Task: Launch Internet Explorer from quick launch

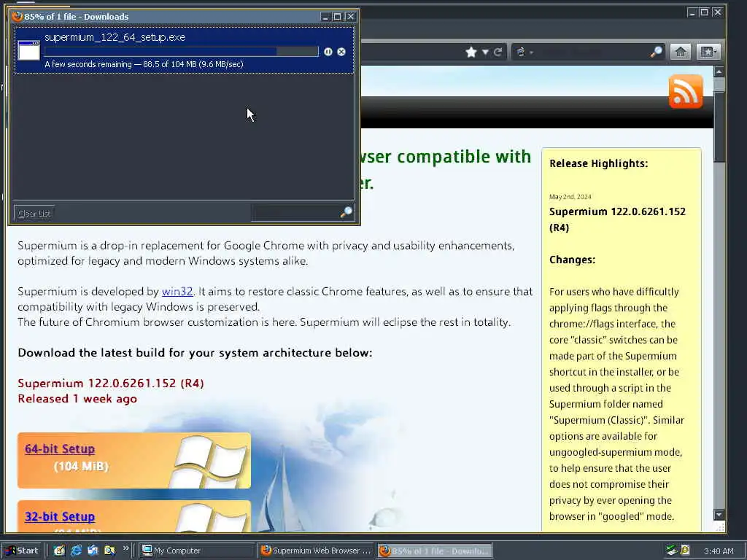Action: pyautogui.click(x=76, y=551)
